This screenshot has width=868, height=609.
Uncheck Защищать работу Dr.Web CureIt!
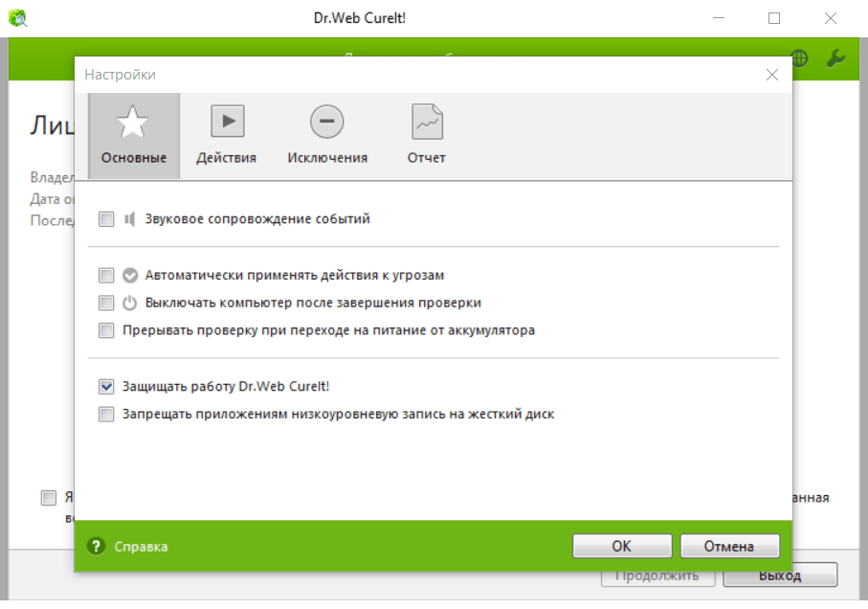(x=106, y=388)
